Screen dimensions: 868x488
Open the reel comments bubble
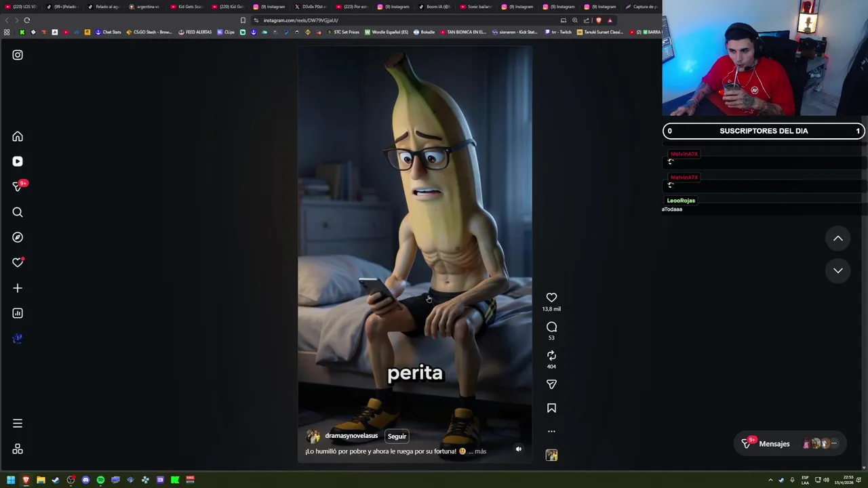[x=551, y=327]
